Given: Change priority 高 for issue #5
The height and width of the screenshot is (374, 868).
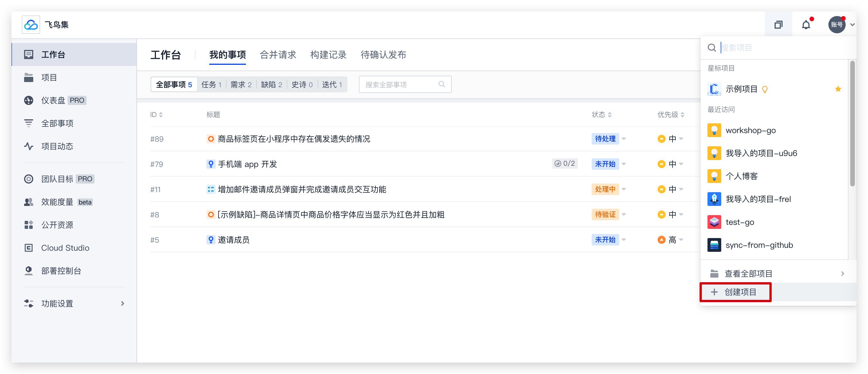Looking at the screenshot, I should pos(670,240).
